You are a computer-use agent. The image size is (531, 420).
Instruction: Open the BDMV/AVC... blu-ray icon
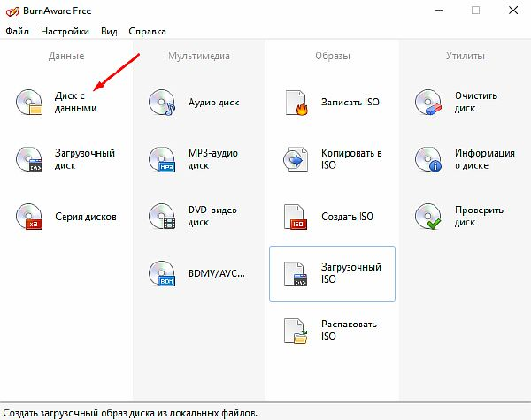(162, 273)
